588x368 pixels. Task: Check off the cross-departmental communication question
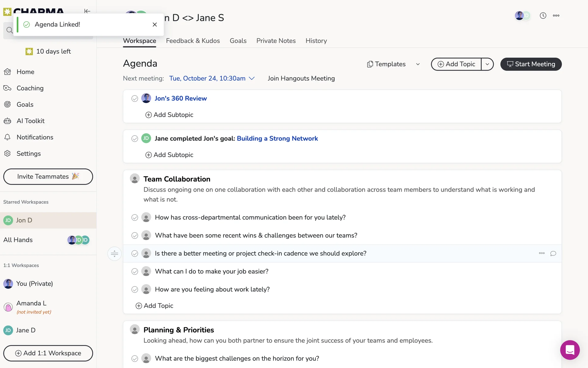(x=135, y=218)
